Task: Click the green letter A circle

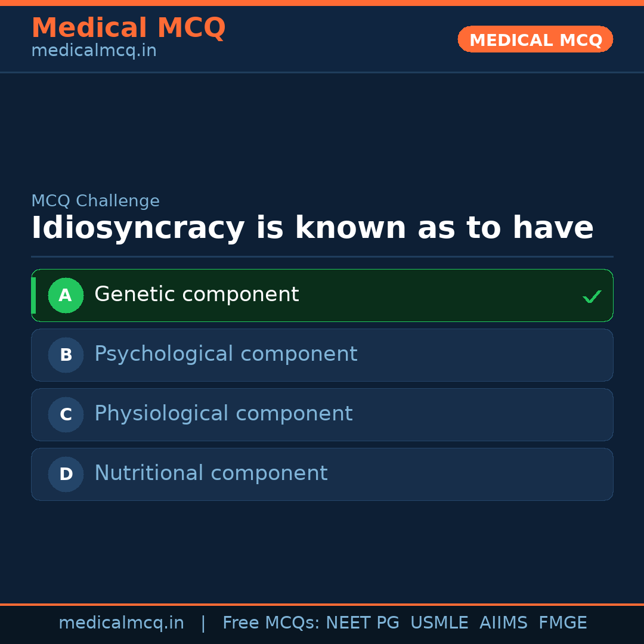Action: click(x=66, y=295)
